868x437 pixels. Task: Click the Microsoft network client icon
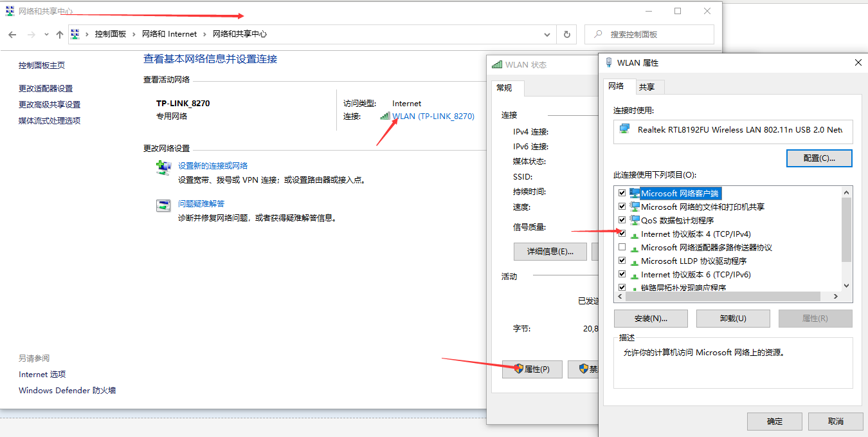tap(635, 193)
